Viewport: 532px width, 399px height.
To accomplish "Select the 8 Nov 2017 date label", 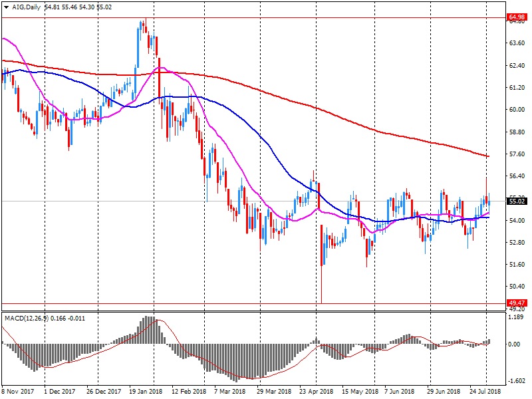I will coord(18,391).
